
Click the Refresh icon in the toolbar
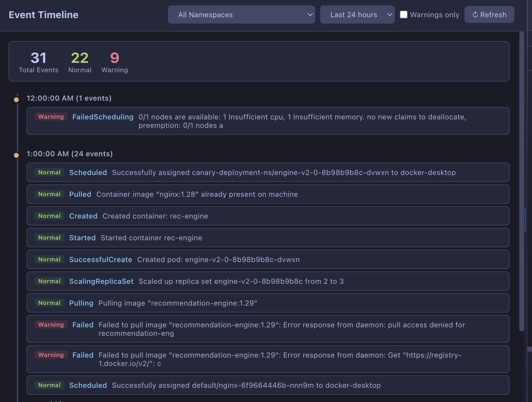click(476, 15)
